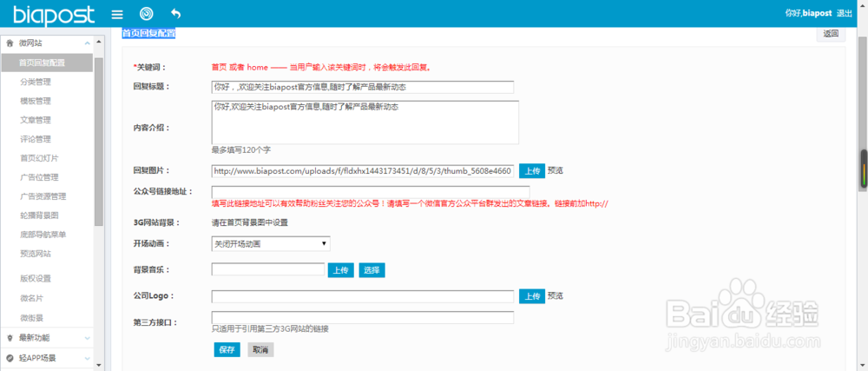Screen dimensions: 868x371
Task: Open 文章管理 in sidebar
Action: pyautogui.click(x=36, y=120)
